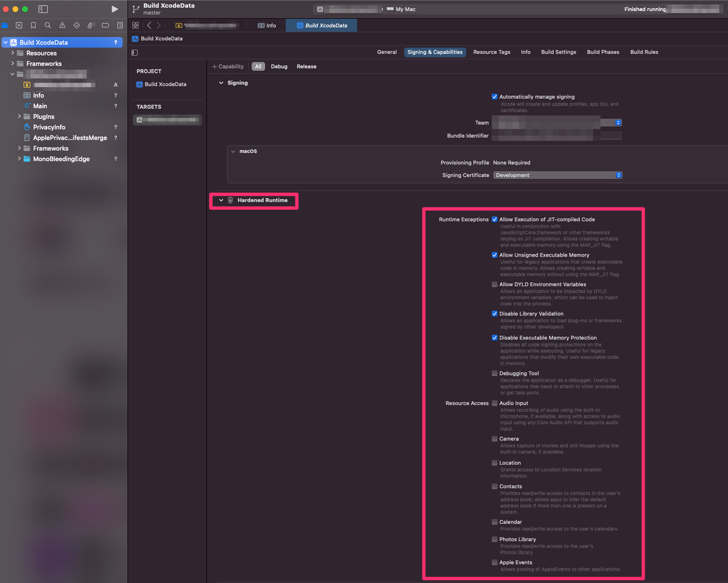Viewport: 728px width, 583px height.
Task: Open related items grid menu
Action: click(x=135, y=25)
